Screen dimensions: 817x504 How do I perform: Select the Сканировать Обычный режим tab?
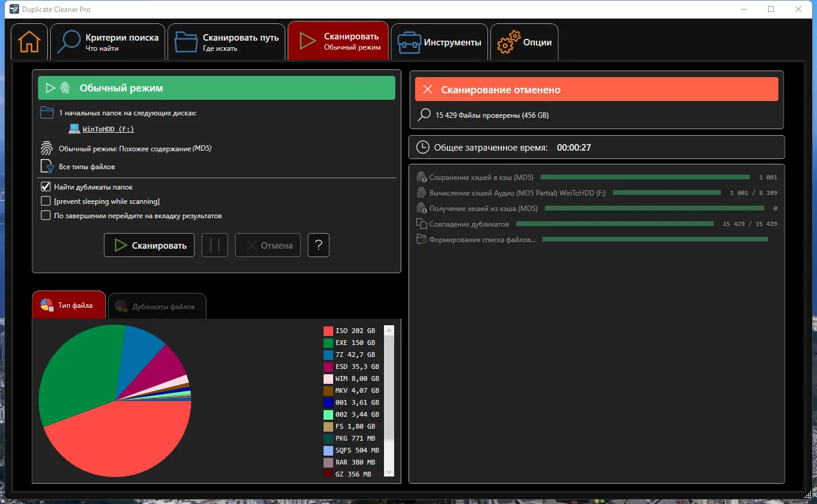tap(339, 41)
